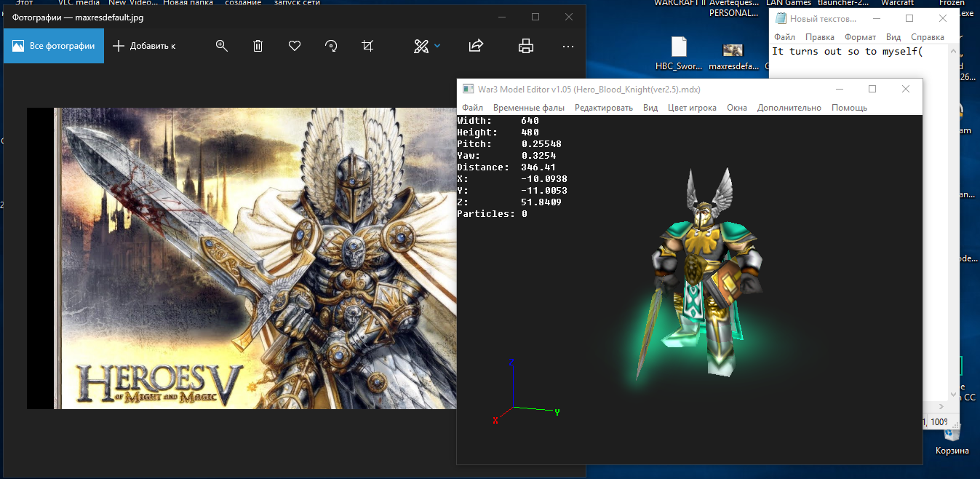980x479 pixels.
Task: Share the photo via share icon
Action: click(x=476, y=46)
